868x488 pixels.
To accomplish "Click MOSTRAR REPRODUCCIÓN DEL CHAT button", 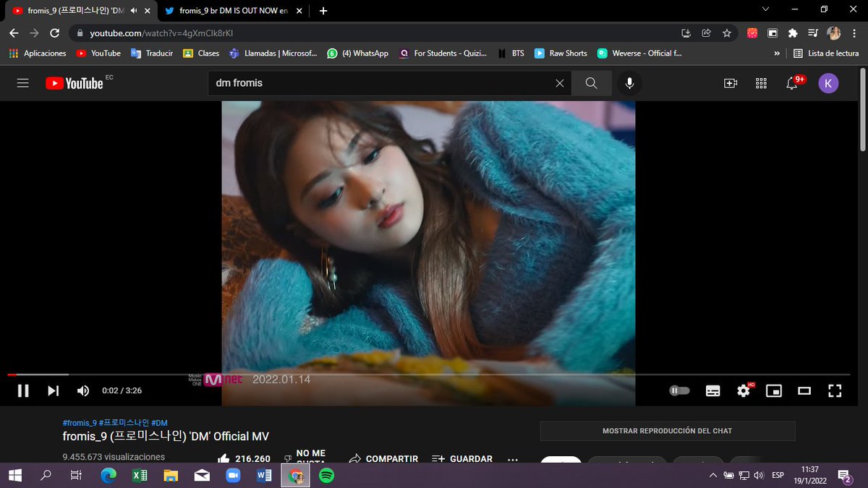I will point(668,431).
